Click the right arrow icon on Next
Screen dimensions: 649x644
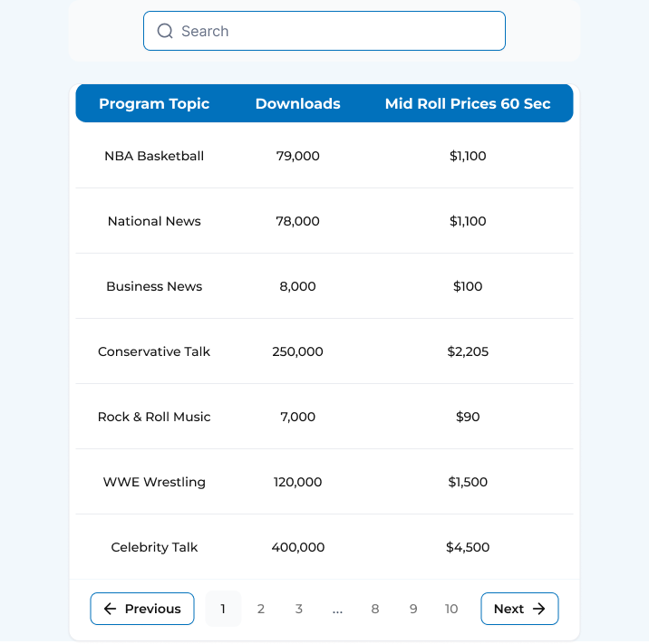(538, 609)
